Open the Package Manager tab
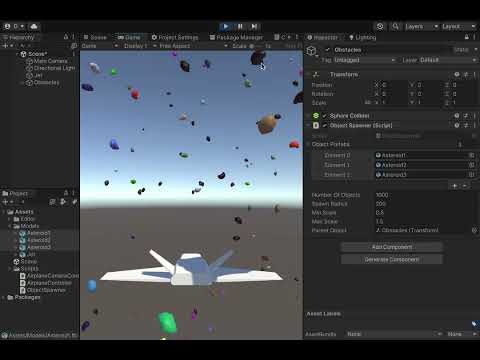This screenshot has width=480, height=360. click(x=236, y=37)
